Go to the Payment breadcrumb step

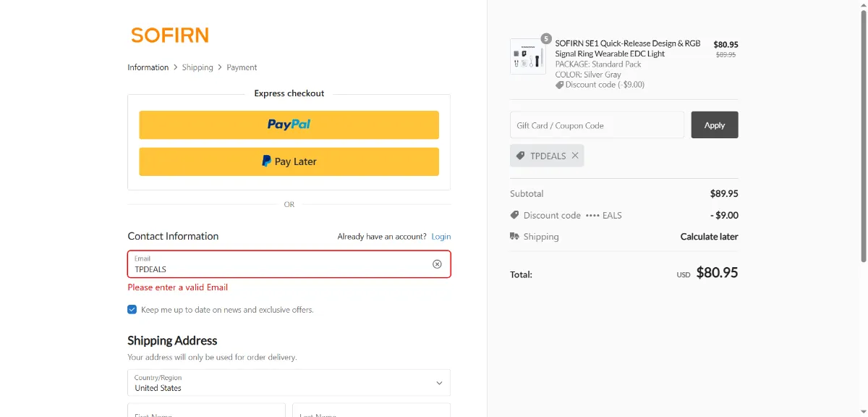pos(242,67)
